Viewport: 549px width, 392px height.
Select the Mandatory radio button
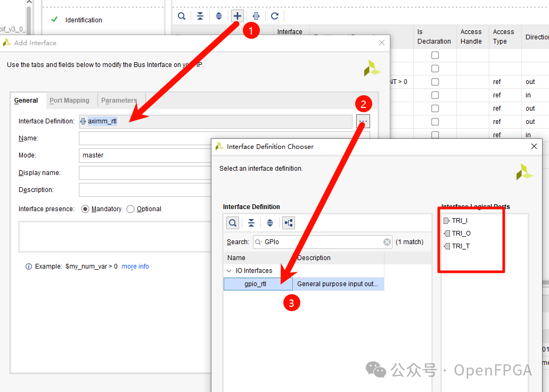tap(85, 209)
